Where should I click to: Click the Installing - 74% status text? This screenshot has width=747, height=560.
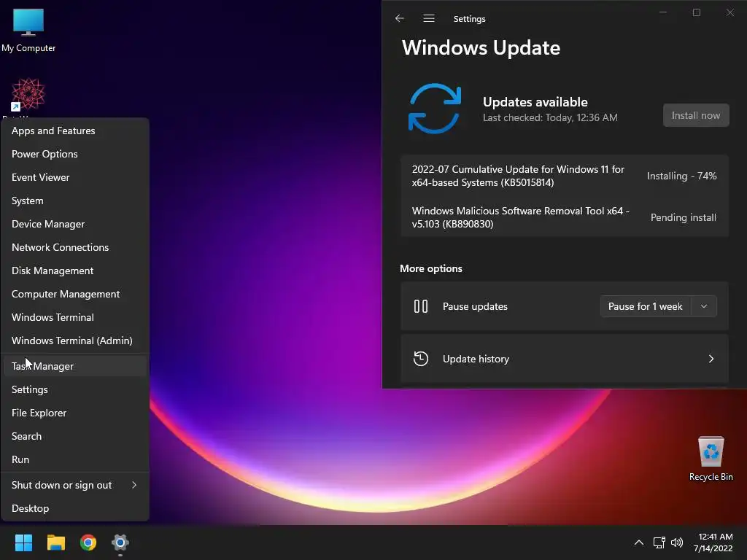point(681,176)
